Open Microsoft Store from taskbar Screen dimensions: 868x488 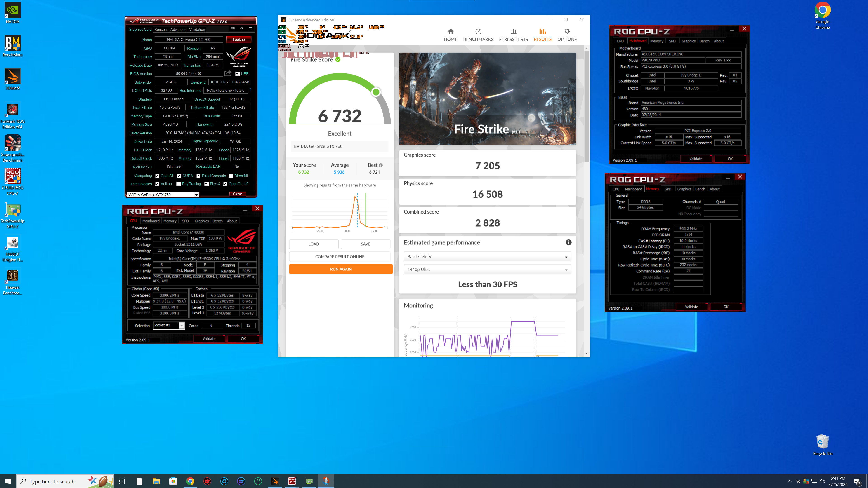173,481
